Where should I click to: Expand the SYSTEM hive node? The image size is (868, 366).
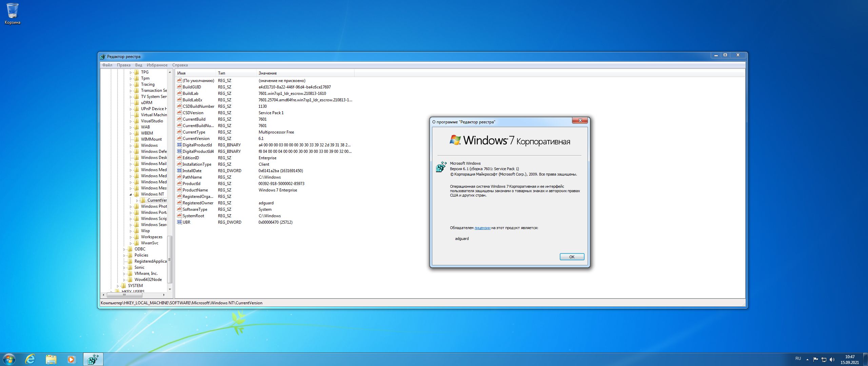(118, 286)
